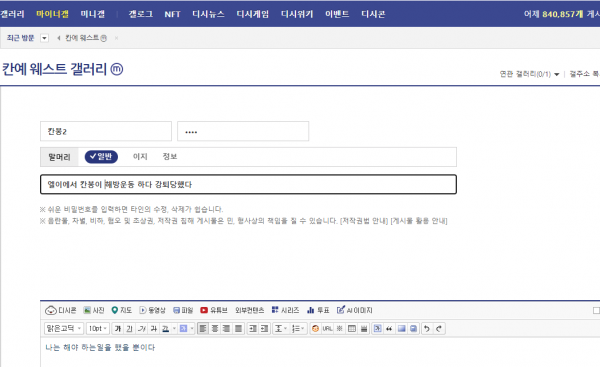Insert a URL link
This screenshot has height=367, width=600.
point(328,329)
